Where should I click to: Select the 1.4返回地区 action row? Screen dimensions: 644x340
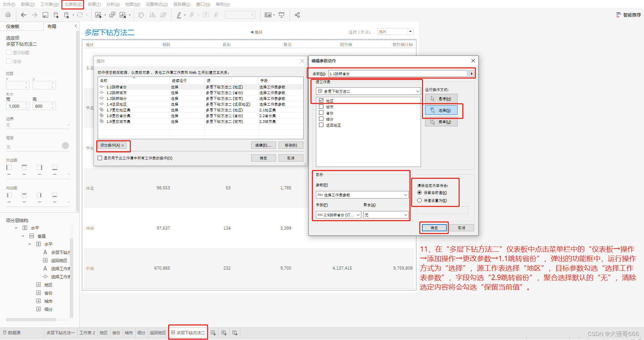[200, 104]
